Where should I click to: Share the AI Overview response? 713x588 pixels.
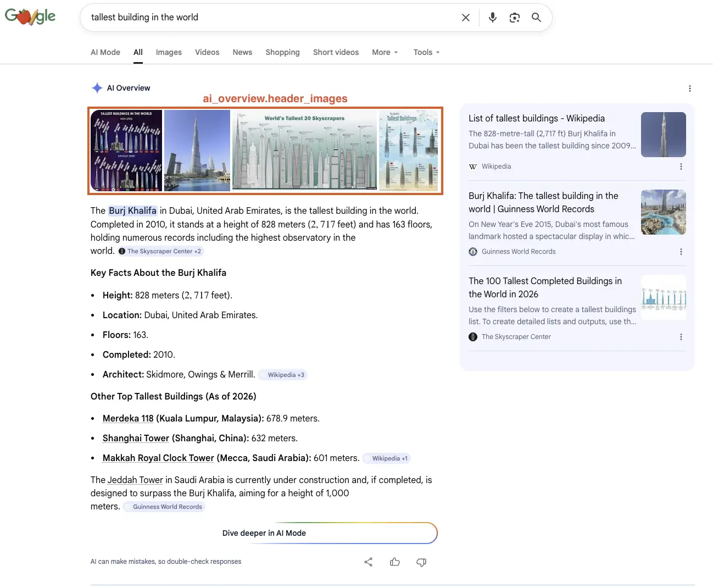369,562
